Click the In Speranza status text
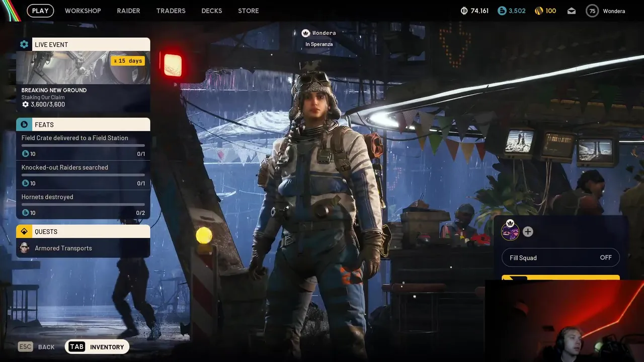The width and height of the screenshot is (644, 362). (319, 44)
